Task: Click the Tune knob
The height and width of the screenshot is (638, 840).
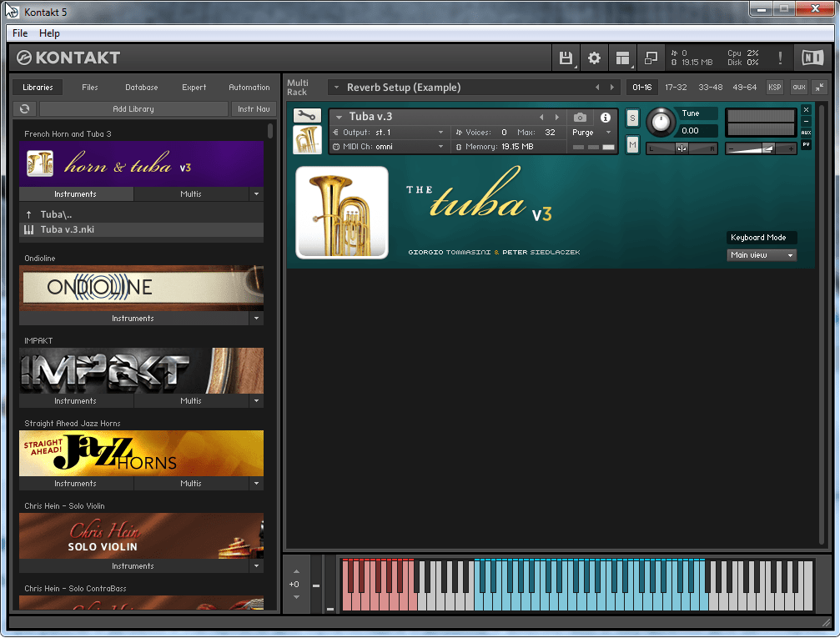Action: [661, 122]
